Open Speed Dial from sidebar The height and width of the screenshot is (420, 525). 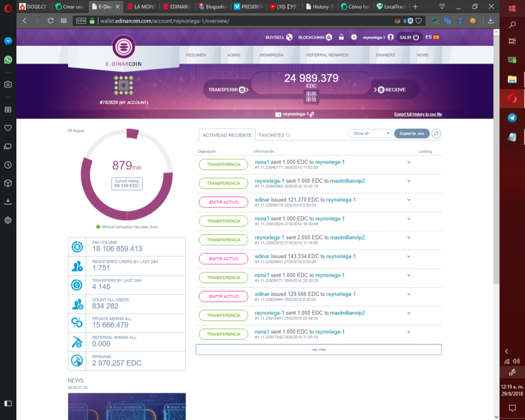8,109
